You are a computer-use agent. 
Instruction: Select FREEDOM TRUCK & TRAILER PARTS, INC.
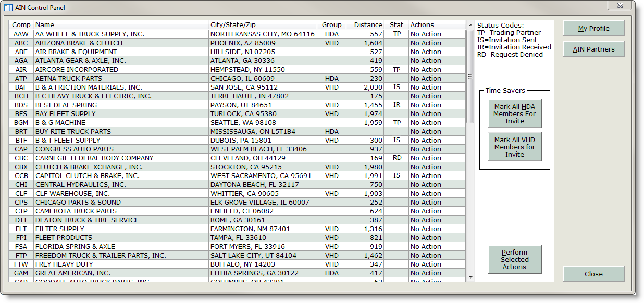238,256
